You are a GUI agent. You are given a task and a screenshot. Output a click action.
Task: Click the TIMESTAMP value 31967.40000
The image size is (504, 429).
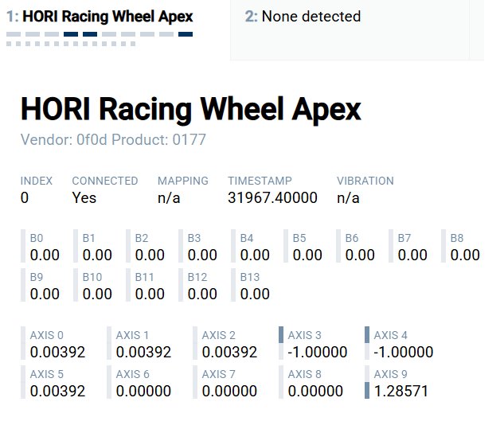click(272, 197)
